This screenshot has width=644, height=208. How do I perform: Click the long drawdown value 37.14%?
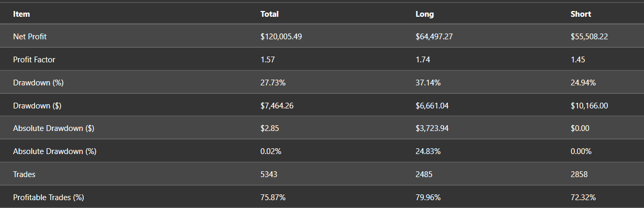click(428, 83)
